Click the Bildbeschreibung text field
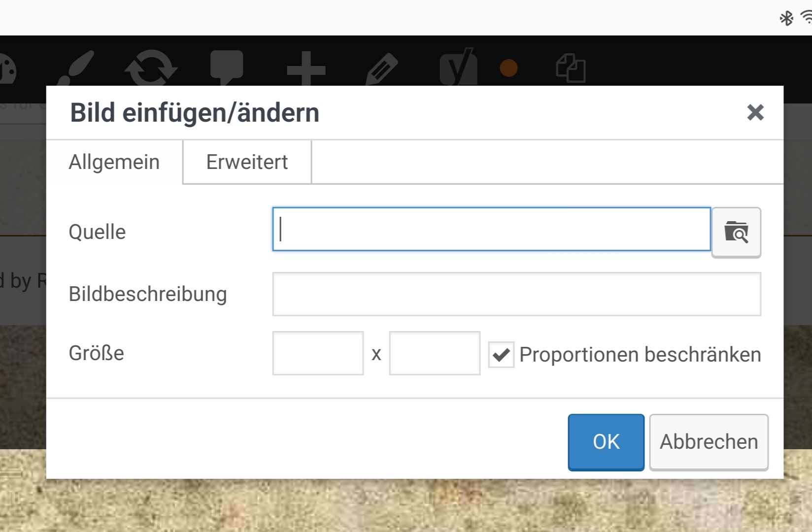 point(516,294)
